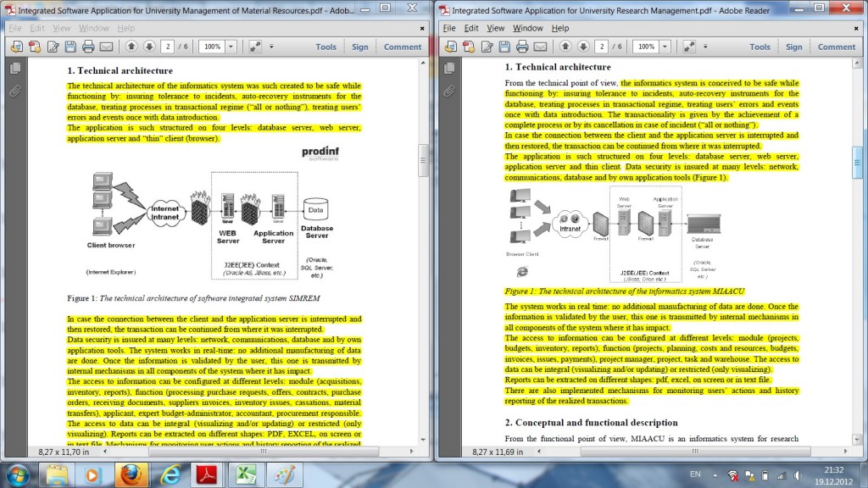Click the convert PDF icon in Research Management window

click(x=469, y=47)
